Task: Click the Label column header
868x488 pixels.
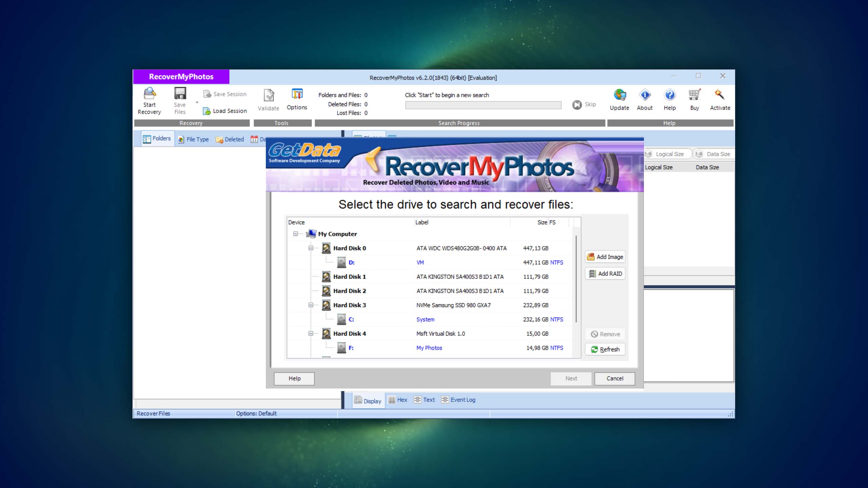Action: tap(462, 222)
